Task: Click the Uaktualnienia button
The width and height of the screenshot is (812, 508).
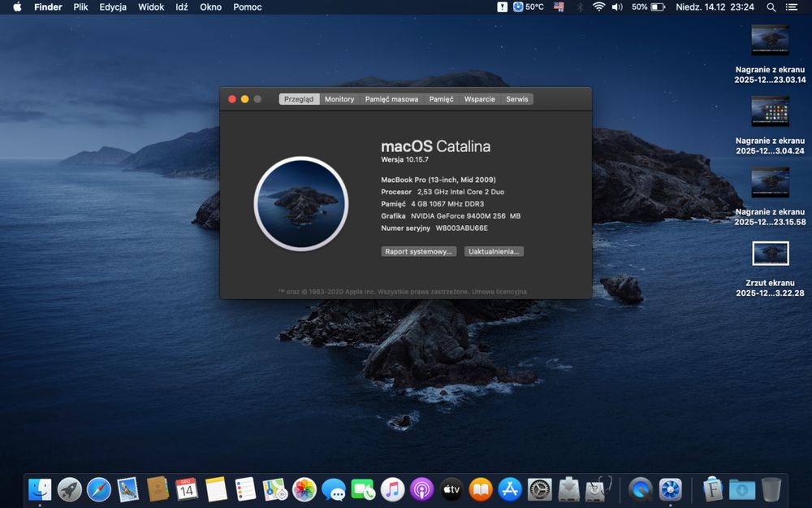Action: [x=494, y=251]
